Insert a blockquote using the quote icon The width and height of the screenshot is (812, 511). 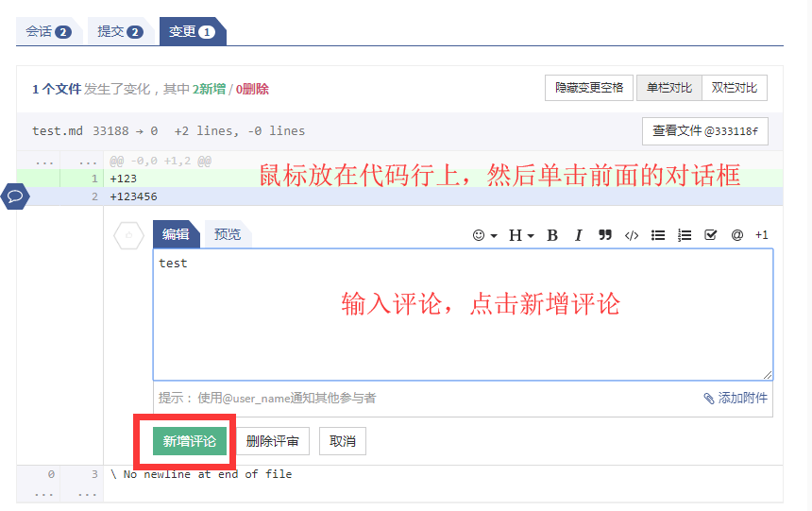(x=605, y=235)
